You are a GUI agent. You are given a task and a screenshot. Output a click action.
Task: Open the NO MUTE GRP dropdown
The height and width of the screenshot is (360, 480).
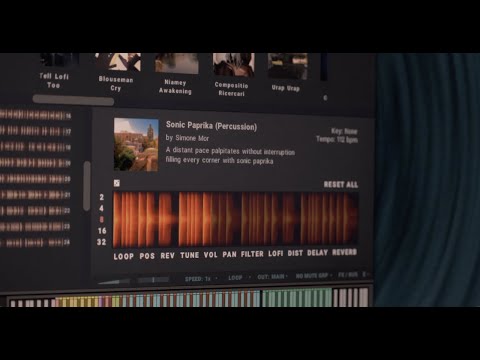[314, 276]
